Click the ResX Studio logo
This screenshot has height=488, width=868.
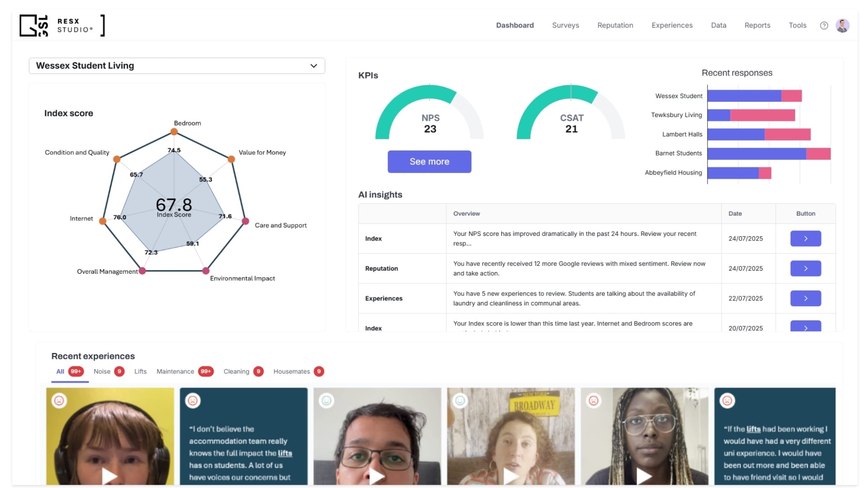[x=62, y=26]
